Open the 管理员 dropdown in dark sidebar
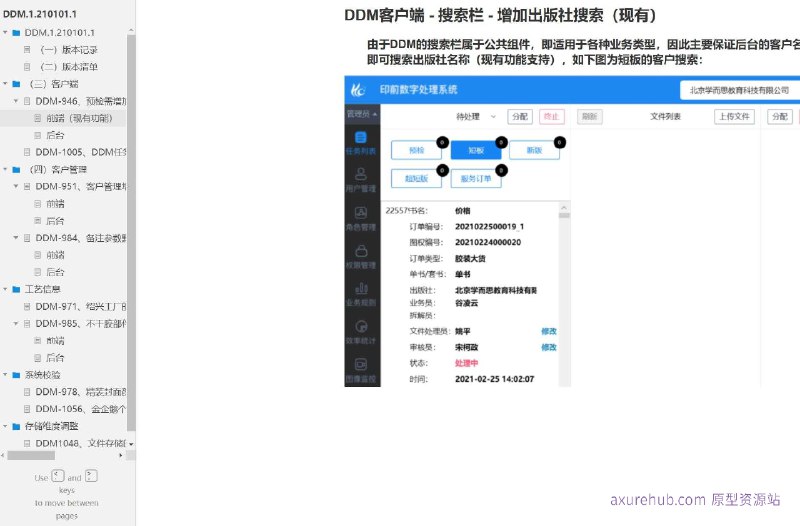 (362, 114)
